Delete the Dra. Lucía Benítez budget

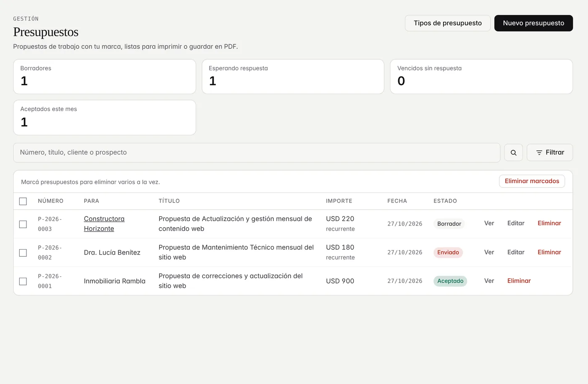click(x=549, y=252)
